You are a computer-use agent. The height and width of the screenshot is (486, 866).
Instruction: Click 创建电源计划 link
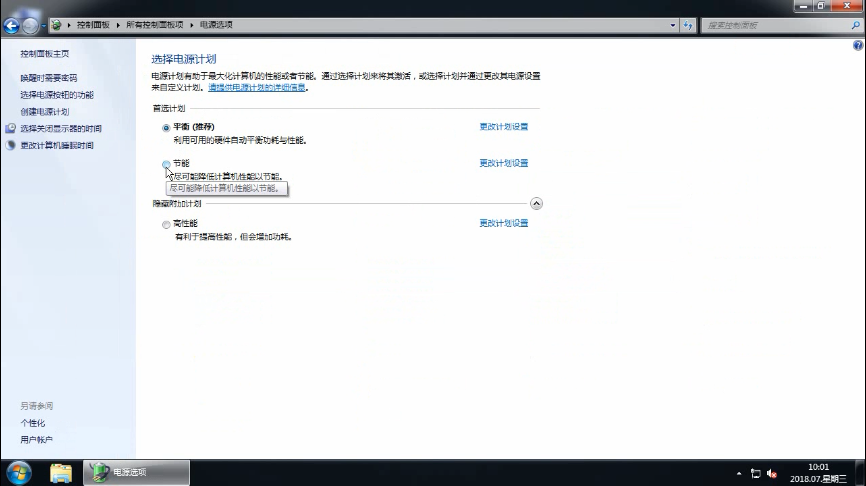point(45,112)
